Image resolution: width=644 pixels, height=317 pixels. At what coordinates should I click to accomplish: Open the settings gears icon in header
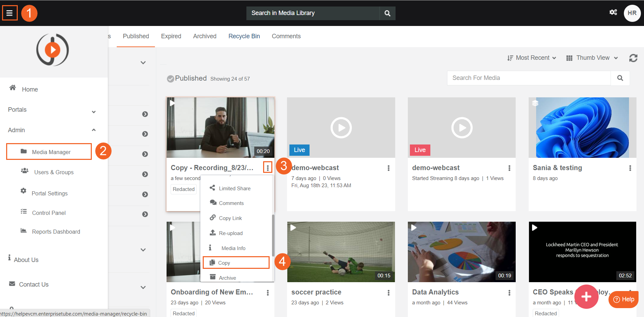(613, 12)
